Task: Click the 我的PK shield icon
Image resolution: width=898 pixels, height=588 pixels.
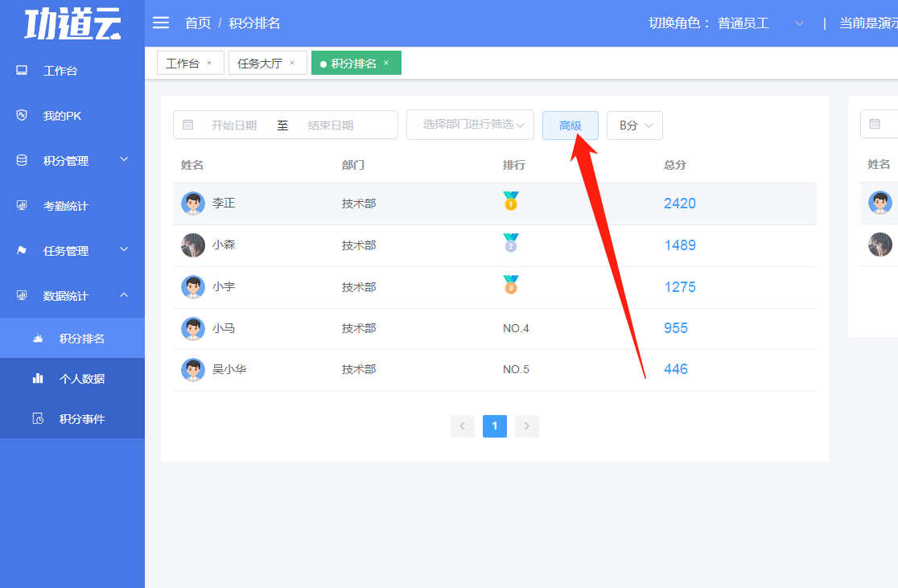Action: [x=22, y=115]
